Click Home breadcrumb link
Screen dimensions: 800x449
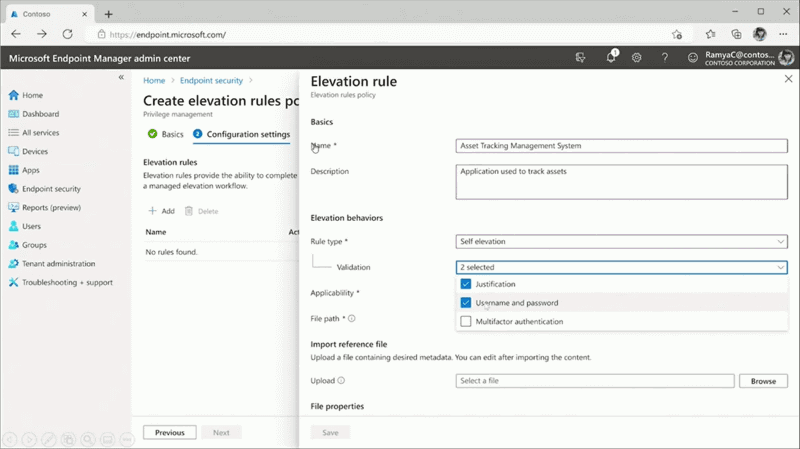tap(154, 81)
